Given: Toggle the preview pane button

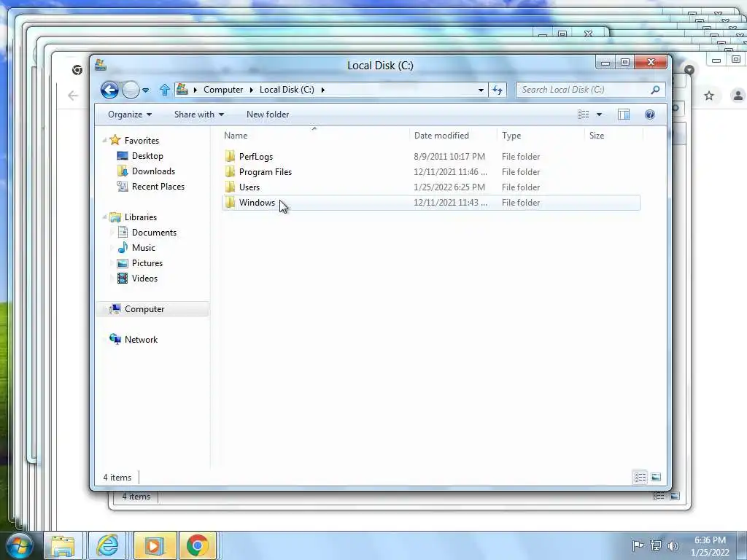Looking at the screenshot, I should click(624, 114).
